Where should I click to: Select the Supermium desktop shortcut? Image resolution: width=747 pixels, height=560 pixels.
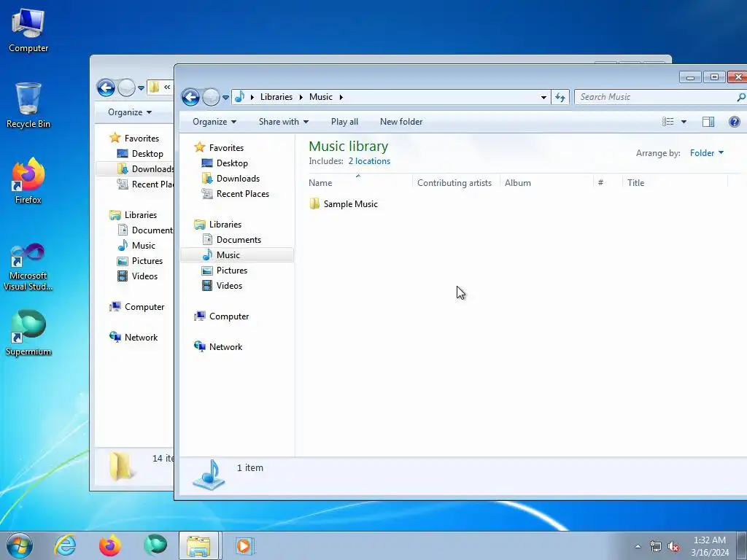28,333
